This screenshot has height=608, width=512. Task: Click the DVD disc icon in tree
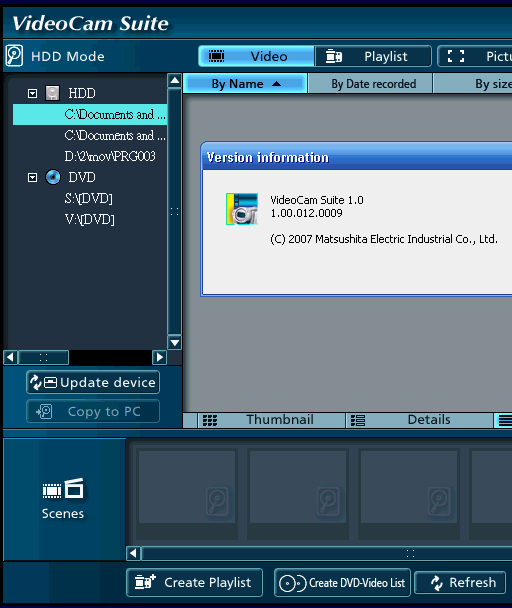(53, 177)
